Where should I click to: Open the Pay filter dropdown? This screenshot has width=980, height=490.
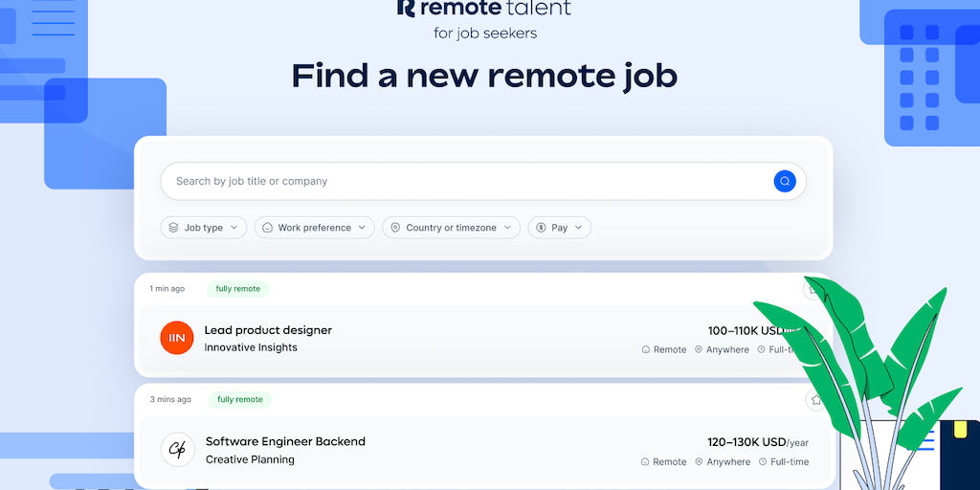point(578,228)
